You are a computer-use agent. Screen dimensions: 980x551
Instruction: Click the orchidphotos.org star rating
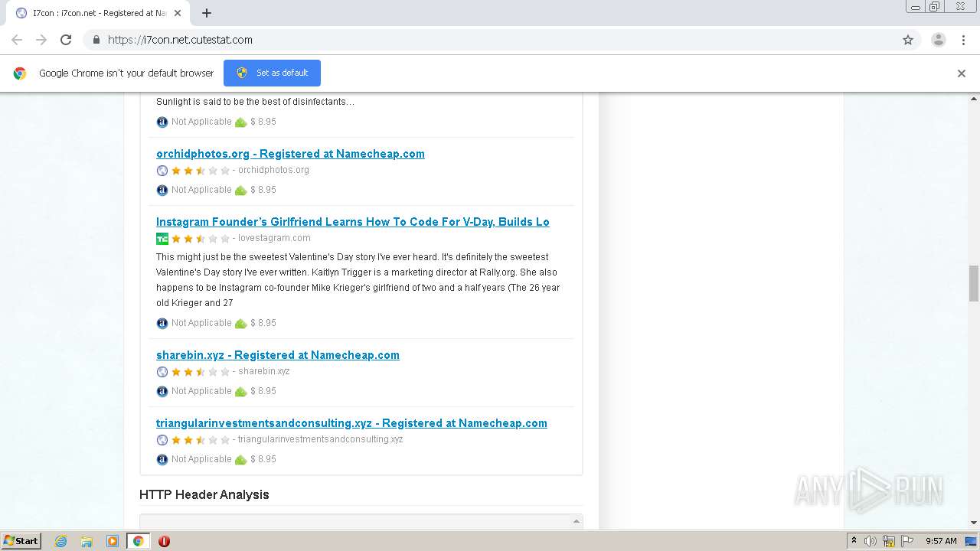pos(201,171)
